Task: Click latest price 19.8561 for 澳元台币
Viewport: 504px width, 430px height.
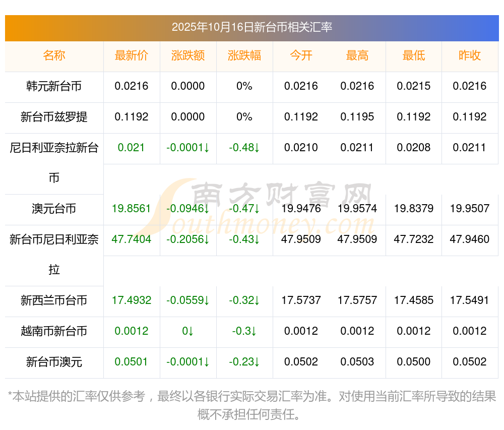Action: [131, 209]
